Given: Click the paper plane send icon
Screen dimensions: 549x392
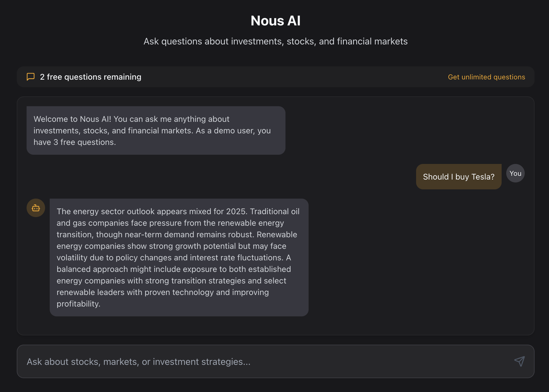Looking at the screenshot, I should (519, 361).
